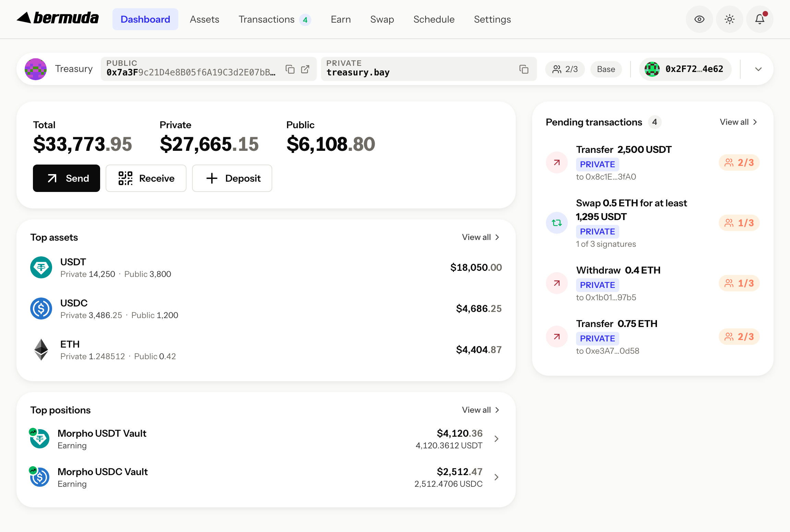Open Morpho USDC Vault position name

pos(103,472)
